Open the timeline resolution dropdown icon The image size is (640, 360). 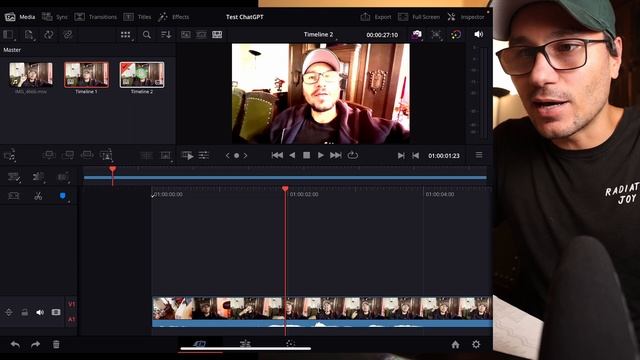pyautogui.click(x=436, y=35)
